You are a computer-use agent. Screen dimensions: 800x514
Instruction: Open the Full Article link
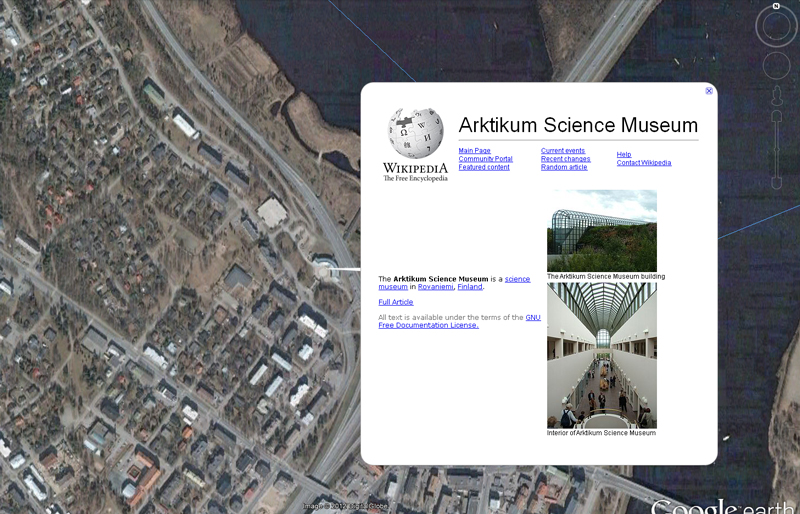[395, 302]
